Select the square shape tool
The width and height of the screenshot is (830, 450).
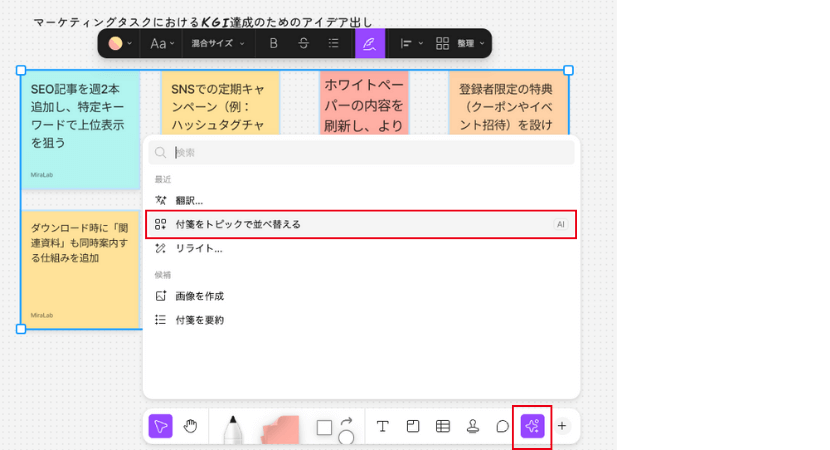tap(324, 427)
